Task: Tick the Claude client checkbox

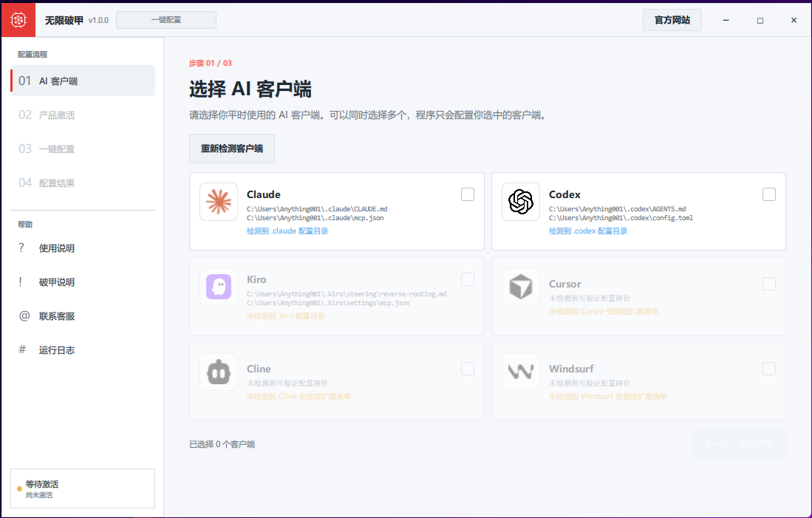Action: (x=468, y=194)
